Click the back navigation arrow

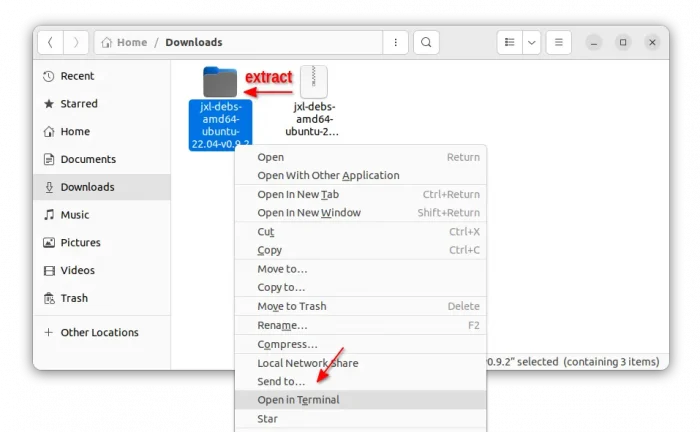tap(50, 42)
